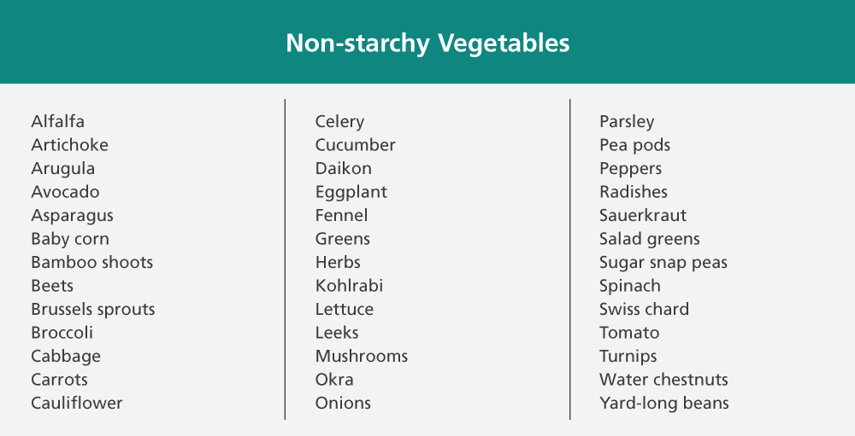Select the Brussels sprouts text
This screenshot has height=436, width=855.
pos(93,309)
